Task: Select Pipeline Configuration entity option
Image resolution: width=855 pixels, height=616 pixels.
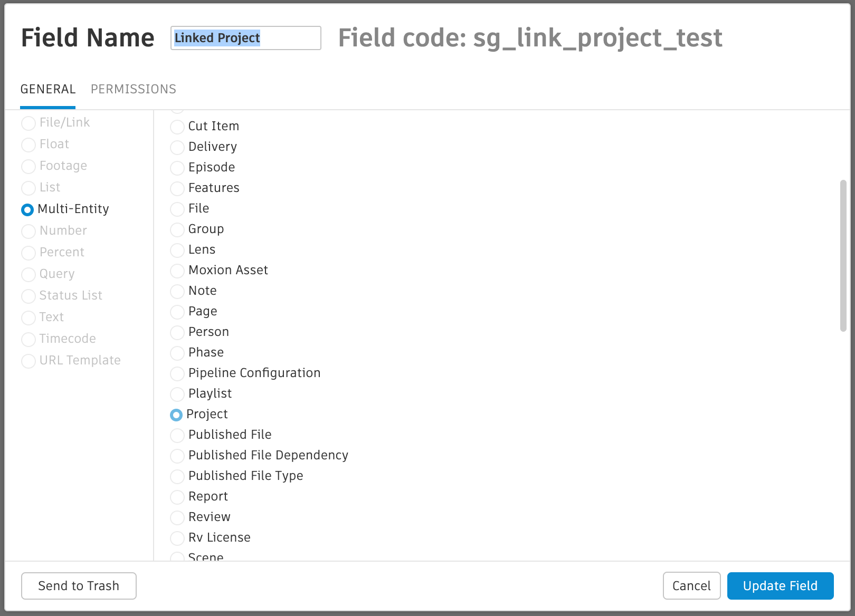Action: point(177,374)
